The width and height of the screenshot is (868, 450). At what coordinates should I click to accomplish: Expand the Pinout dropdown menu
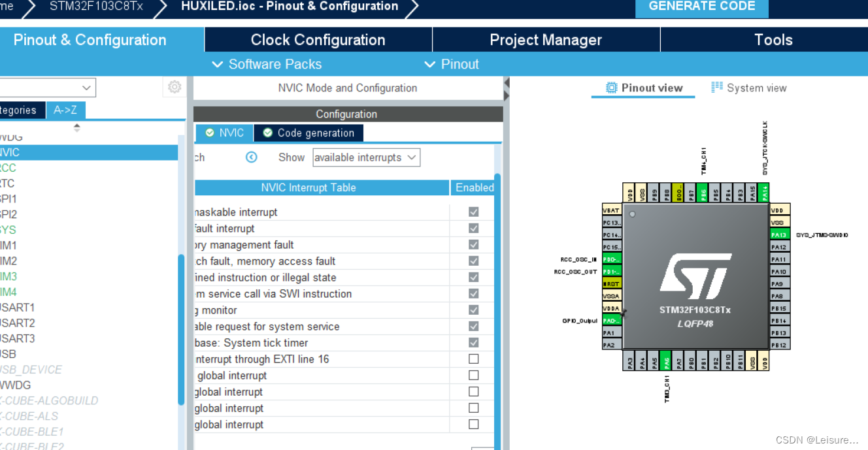coord(452,64)
